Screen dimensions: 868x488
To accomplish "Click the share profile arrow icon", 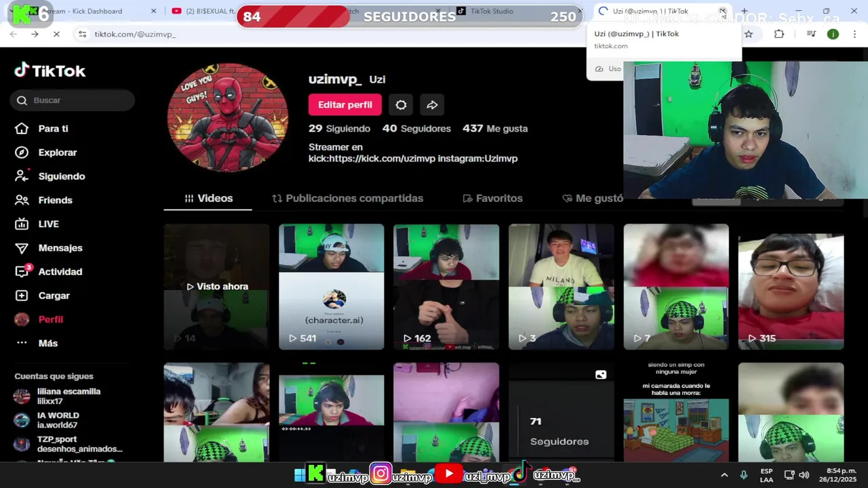I will [x=432, y=104].
